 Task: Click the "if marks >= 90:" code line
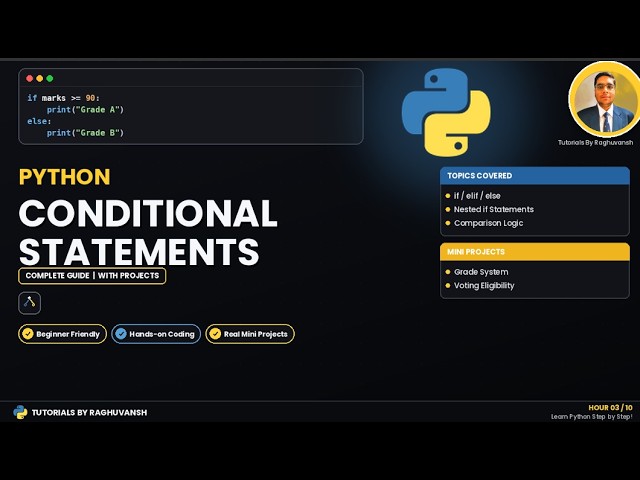pyautogui.click(x=63, y=98)
